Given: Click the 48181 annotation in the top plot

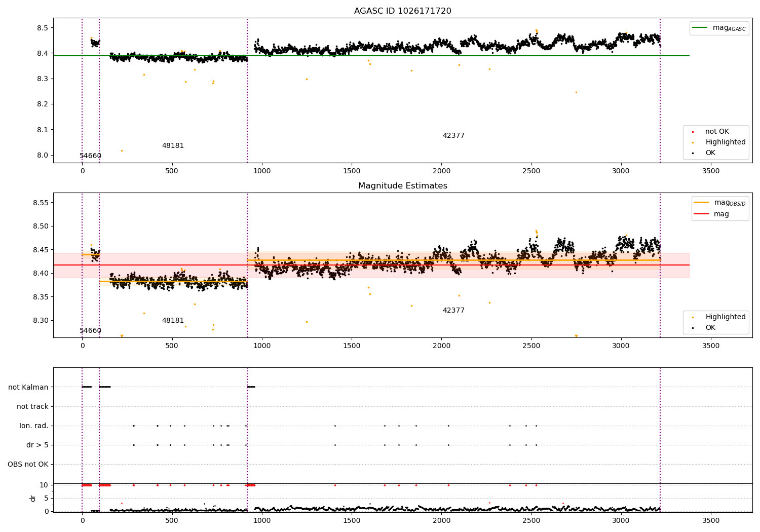Looking at the screenshot, I should (173, 146).
